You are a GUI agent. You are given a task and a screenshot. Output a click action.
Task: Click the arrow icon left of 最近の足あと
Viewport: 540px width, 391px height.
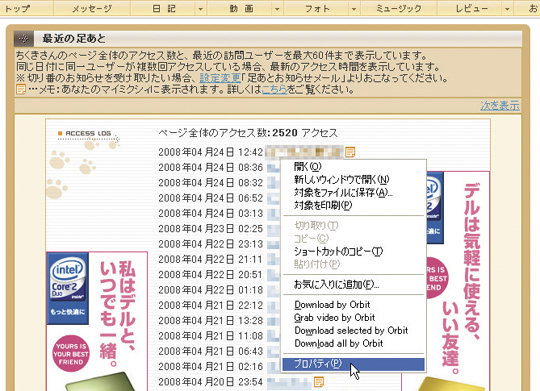24,39
